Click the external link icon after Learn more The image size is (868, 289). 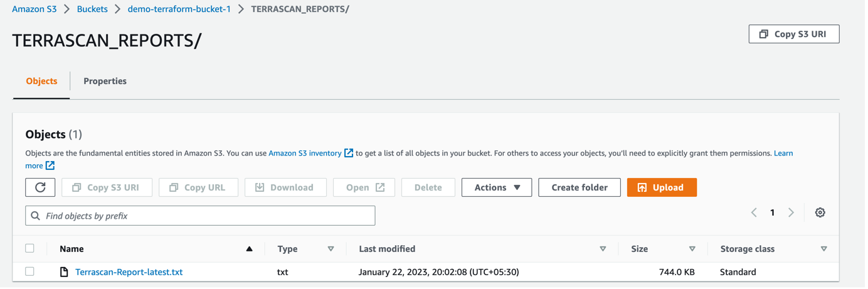point(50,166)
